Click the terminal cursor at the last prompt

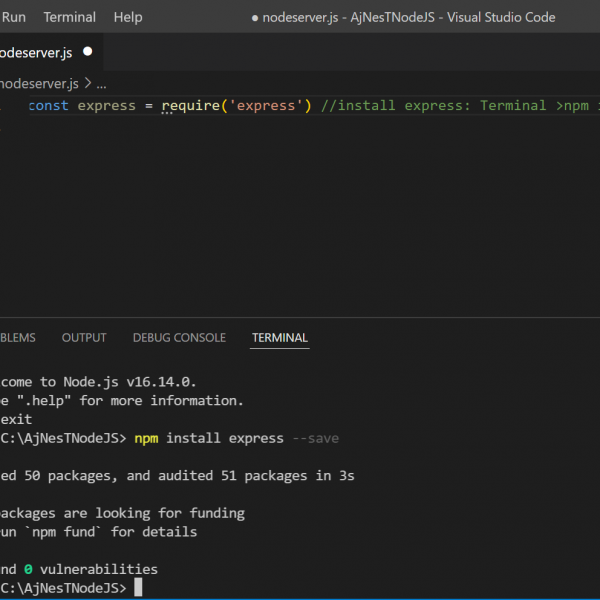pyautogui.click(x=138, y=588)
